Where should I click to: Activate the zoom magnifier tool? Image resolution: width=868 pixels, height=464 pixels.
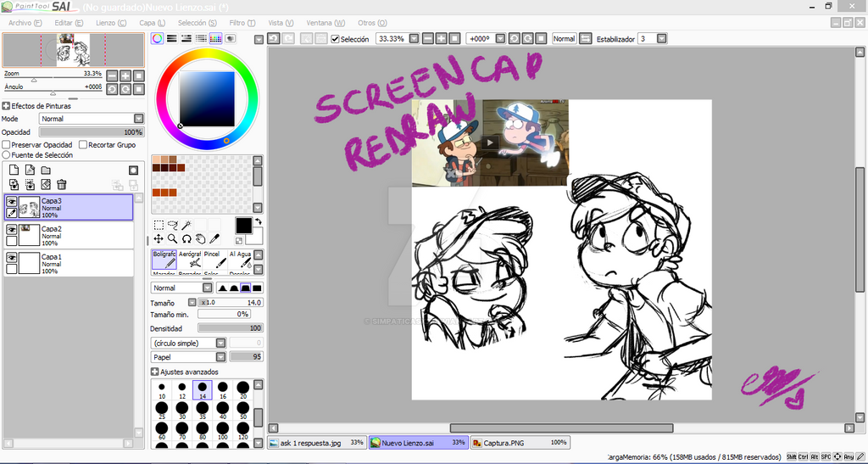point(172,238)
